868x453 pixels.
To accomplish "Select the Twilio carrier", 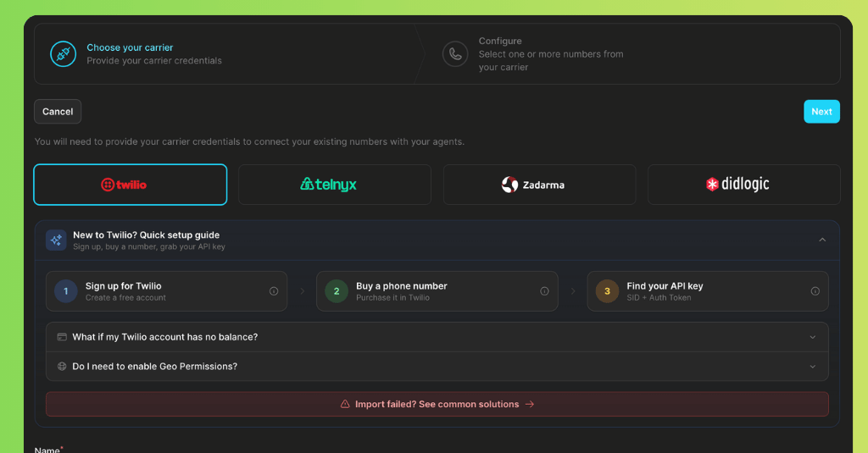I will [130, 185].
